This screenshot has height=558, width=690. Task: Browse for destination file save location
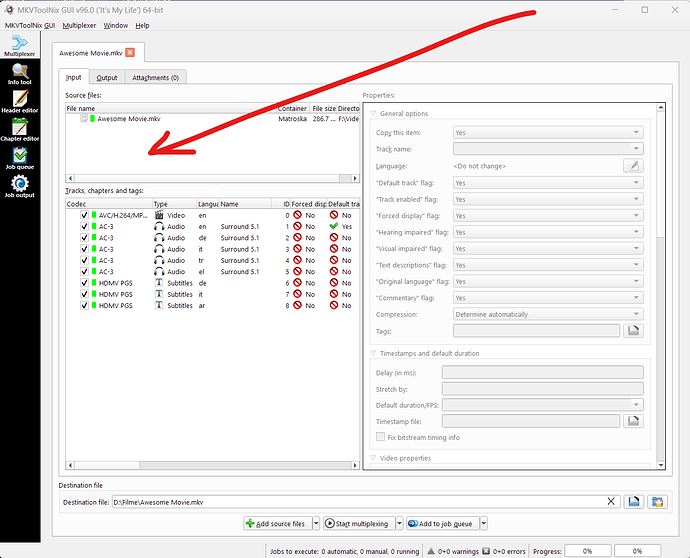[x=634, y=502]
